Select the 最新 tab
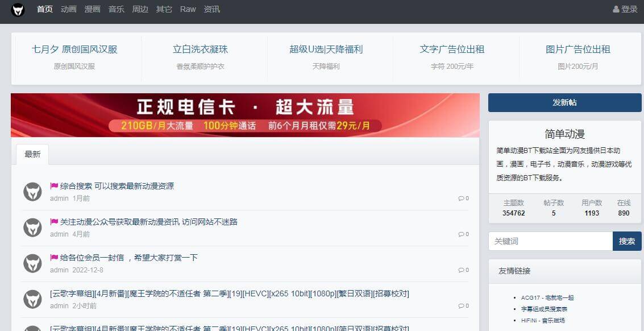This screenshot has height=331, width=644. pos(32,154)
